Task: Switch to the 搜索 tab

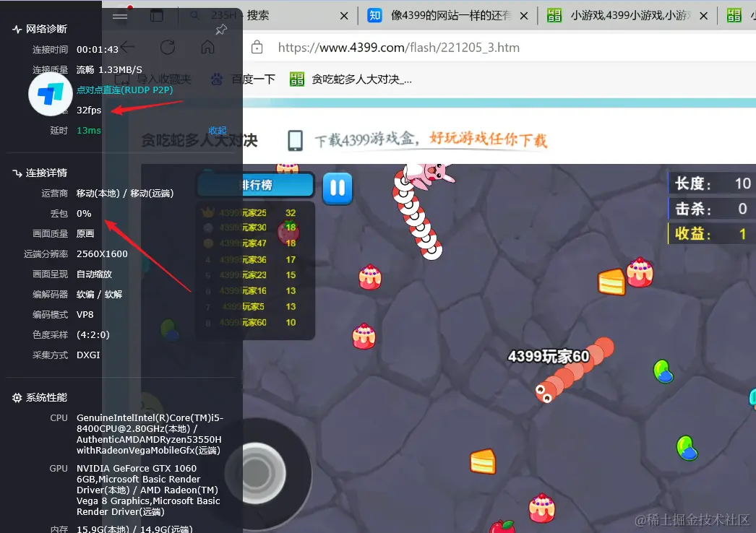Action: pyautogui.click(x=267, y=15)
